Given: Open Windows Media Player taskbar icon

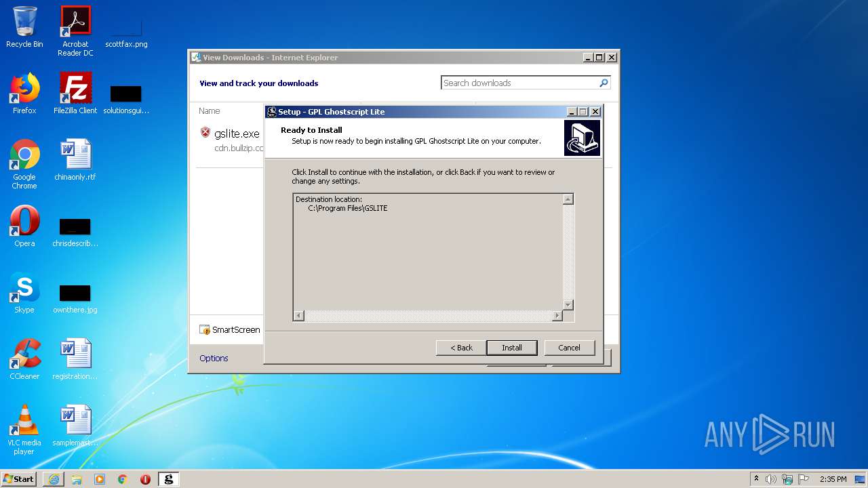Looking at the screenshot, I should point(100,479).
